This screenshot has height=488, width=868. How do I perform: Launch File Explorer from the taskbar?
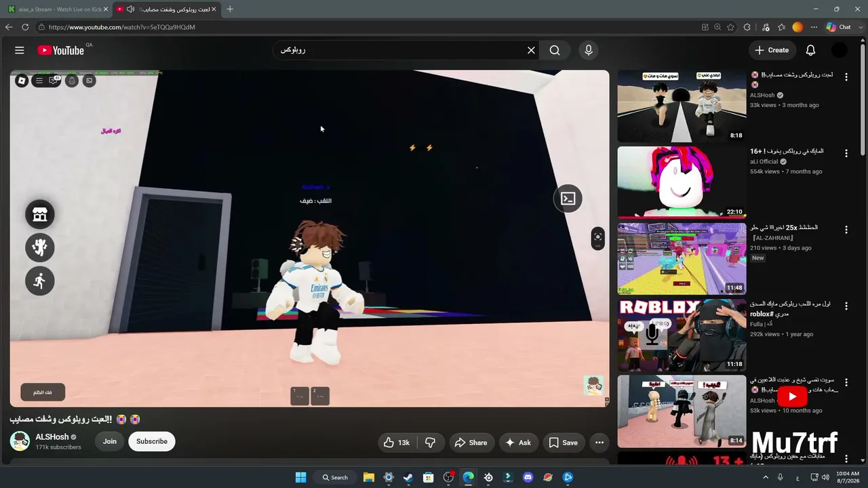tap(368, 477)
